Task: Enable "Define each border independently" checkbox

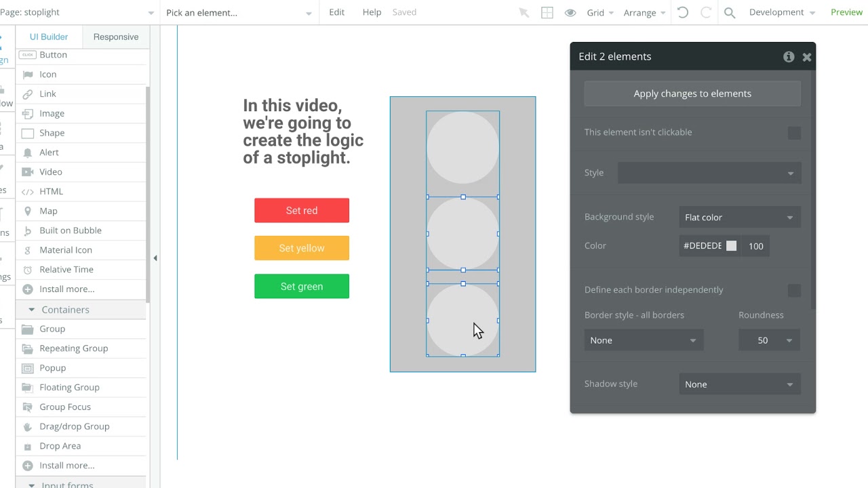Action: coord(794,291)
